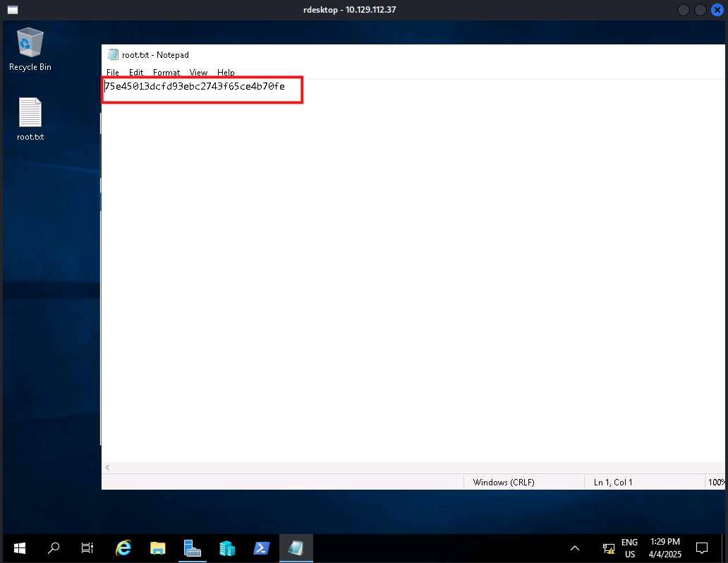Click the horizontal scrollbar left arrow
The width and height of the screenshot is (728, 563).
tap(107, 467)
